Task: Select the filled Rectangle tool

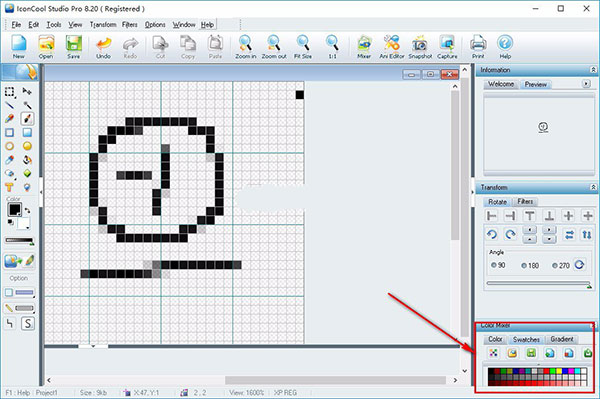Action: tap(27, 132)
